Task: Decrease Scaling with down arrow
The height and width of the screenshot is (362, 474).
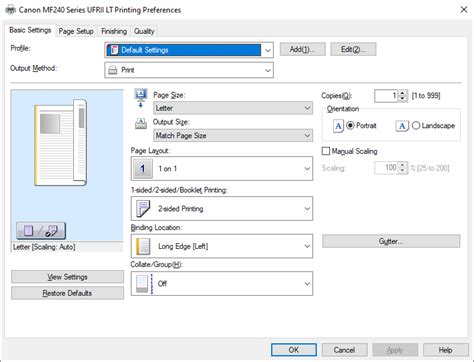Action: coord(403,171)
